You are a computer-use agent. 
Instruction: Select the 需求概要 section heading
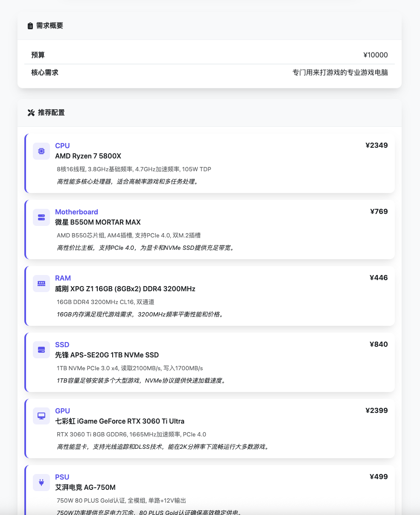click(50, 26)
